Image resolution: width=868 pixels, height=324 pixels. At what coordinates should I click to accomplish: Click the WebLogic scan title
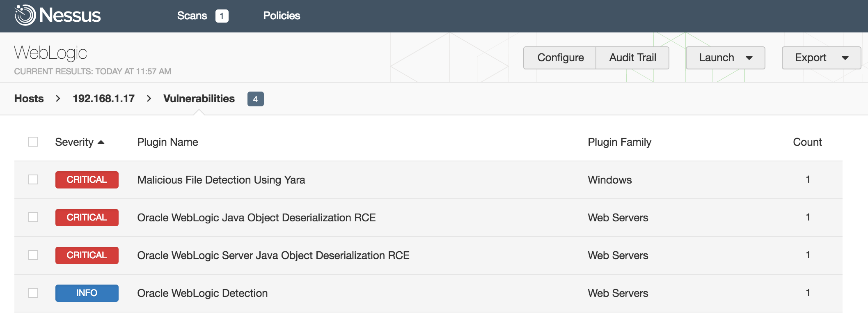point(50,53)
